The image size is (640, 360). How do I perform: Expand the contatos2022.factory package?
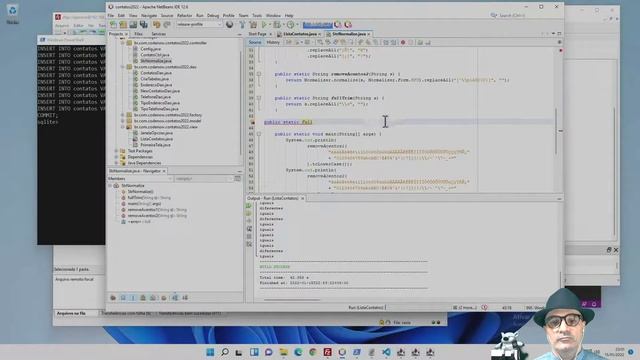[x=122, y=115]
